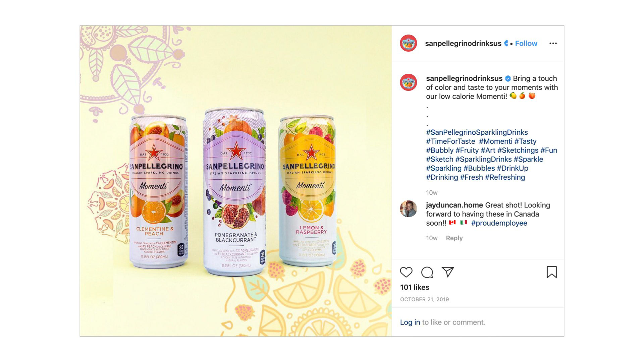The width and height of the screenshot is (644, 362).
Task: Open the #TimeForTaste hashtag
Action: point(450,141)
